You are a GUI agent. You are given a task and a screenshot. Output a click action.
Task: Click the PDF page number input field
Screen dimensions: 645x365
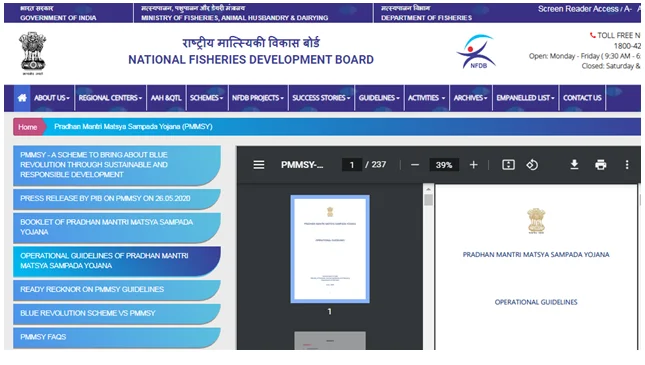click(x=352, y=165)
